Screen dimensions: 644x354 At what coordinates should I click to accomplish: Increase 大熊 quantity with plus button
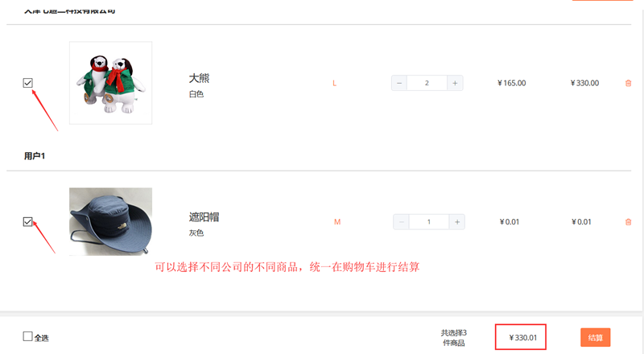pyautogui.click(x=455, y=83)
